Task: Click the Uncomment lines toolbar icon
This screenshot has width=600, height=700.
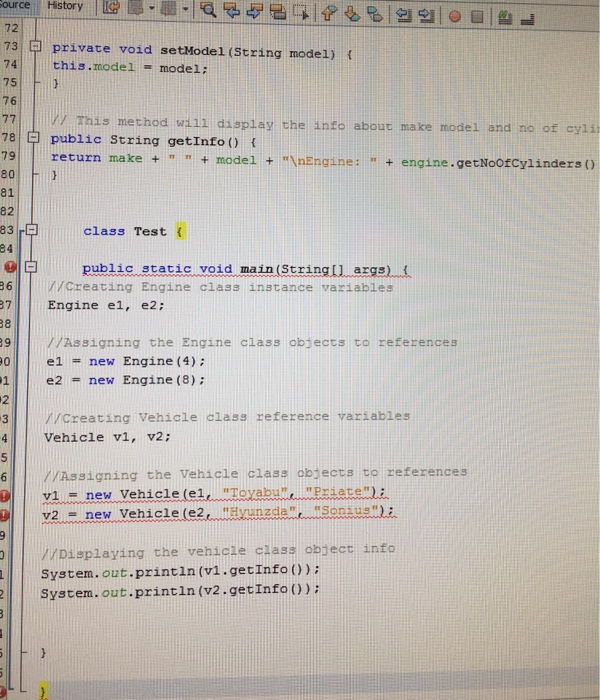Action: [528, 19]
